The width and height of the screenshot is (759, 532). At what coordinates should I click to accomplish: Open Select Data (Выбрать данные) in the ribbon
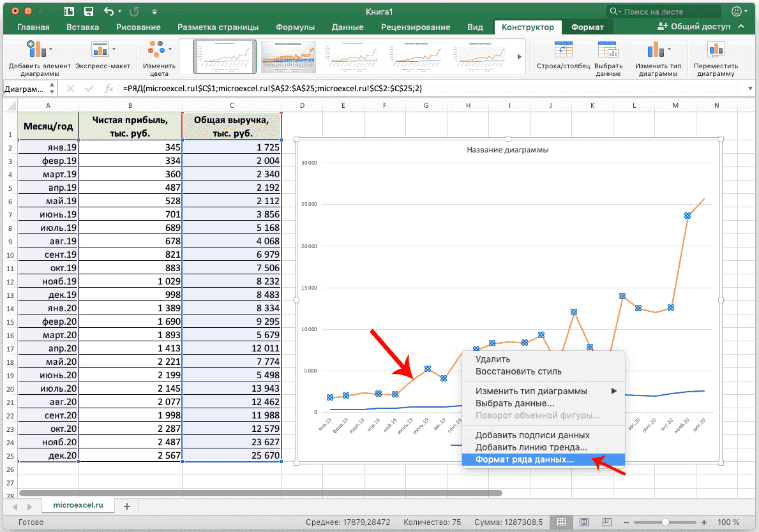coord(608,51)
